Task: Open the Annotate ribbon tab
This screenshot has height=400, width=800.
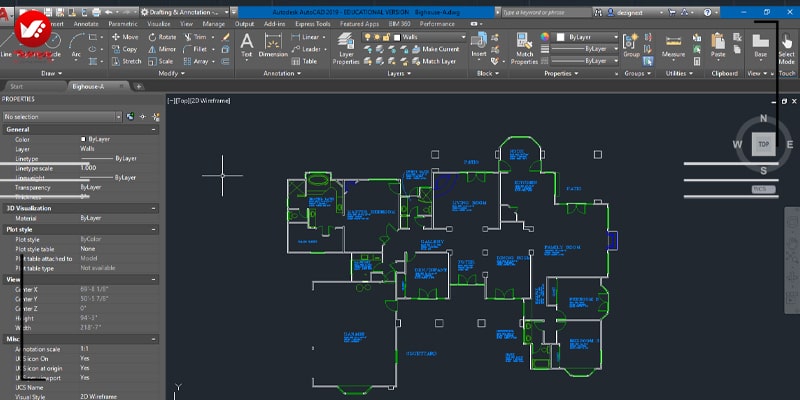Action: [x=86, y=24]
